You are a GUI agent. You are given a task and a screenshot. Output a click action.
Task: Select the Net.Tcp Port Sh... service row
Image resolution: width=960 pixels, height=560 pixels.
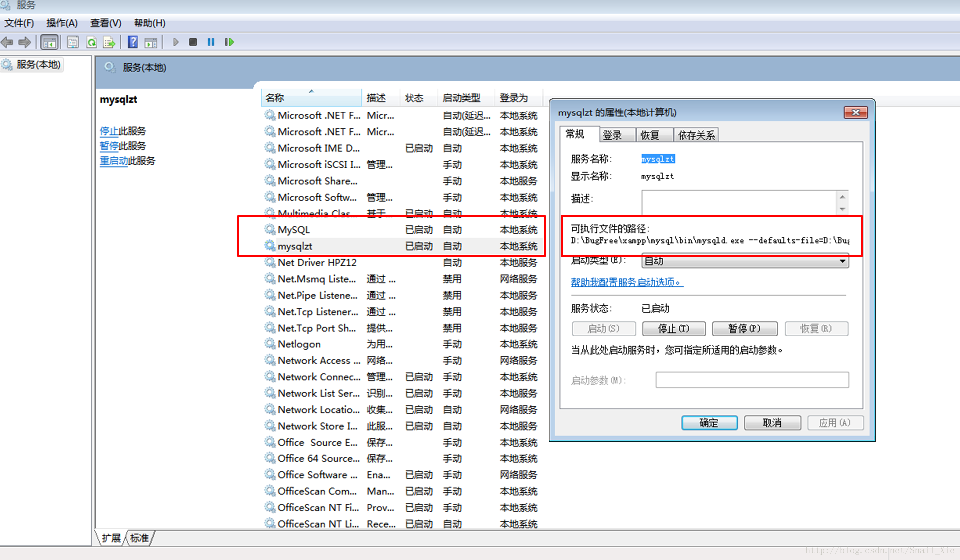click(401, 328)
